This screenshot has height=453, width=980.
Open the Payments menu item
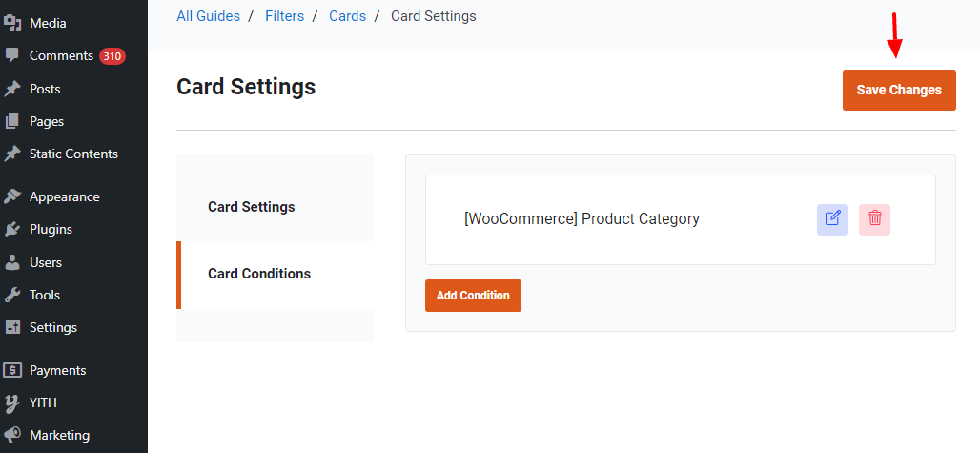tap(57, 370)
